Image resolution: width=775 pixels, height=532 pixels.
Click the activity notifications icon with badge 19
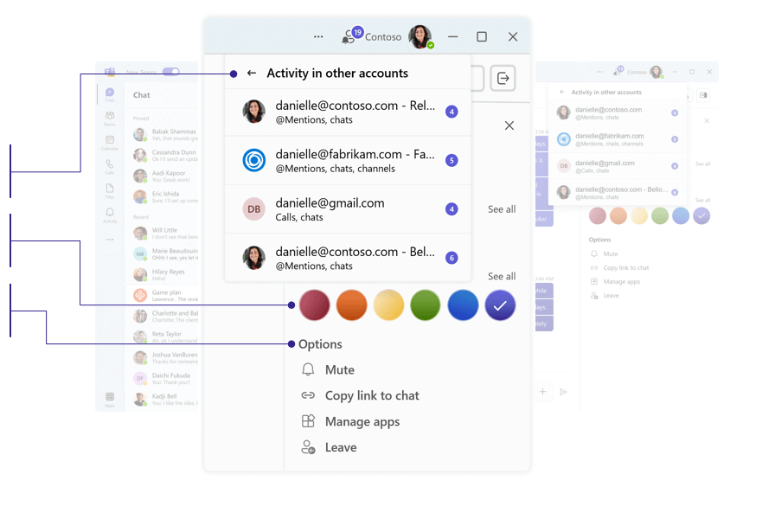pyautogui.click(x=350, y=36)
